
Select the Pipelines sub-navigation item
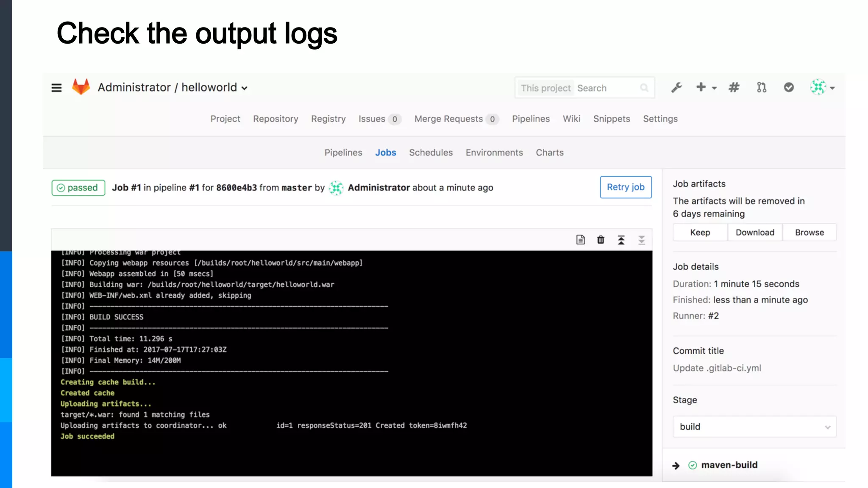343,152
